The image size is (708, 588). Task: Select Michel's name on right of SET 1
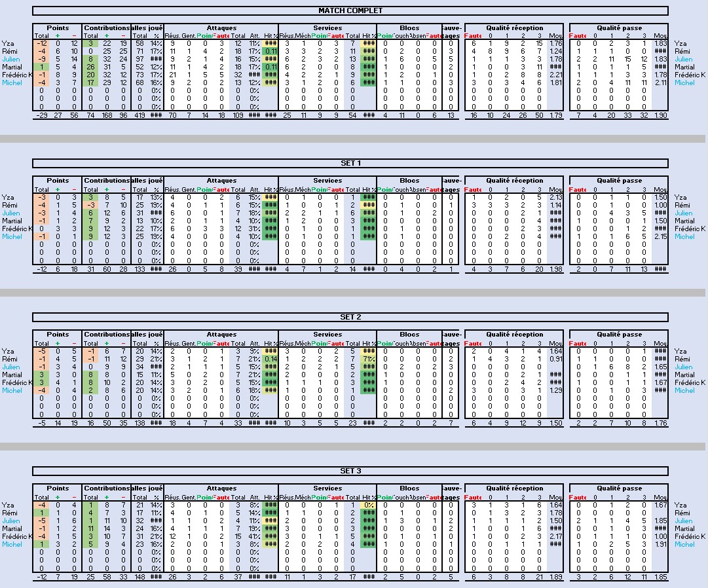684,236
